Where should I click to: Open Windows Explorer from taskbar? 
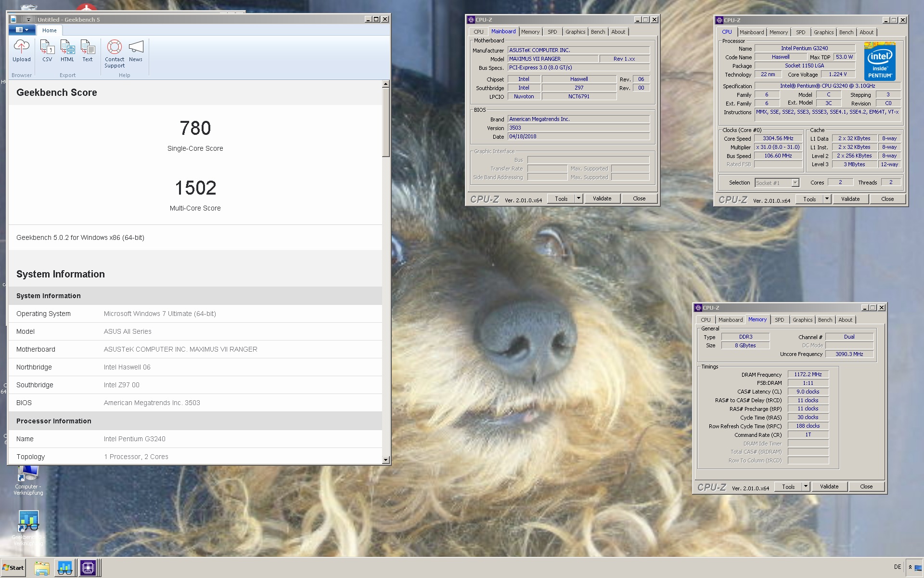[42, 568]
